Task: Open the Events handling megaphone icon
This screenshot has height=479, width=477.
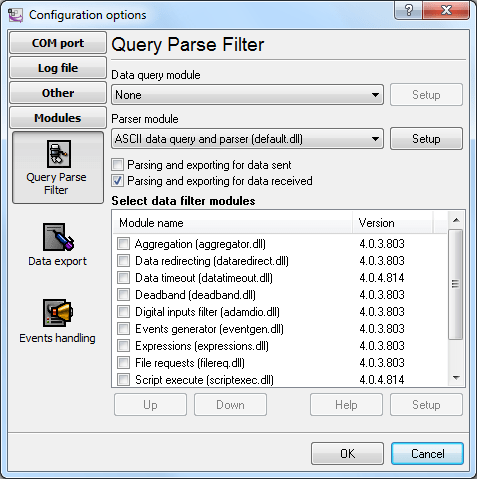Action: click(58, 313)
